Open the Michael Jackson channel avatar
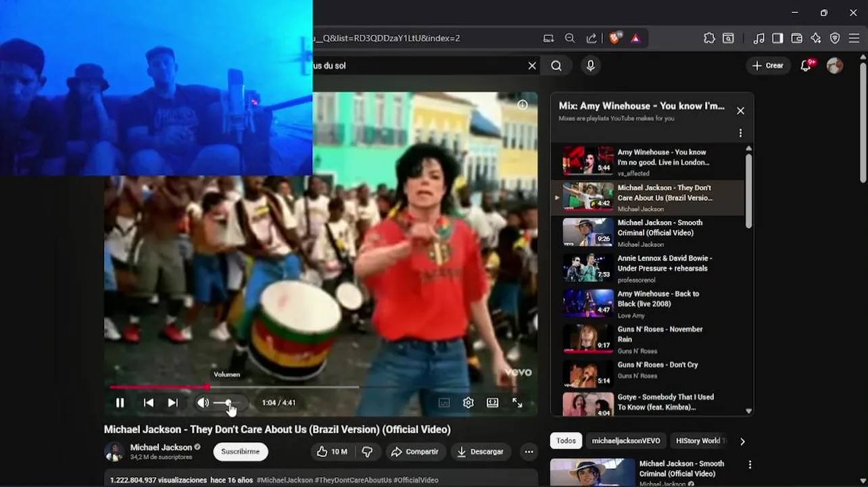The height and width of the screenshot is (487, 868). [114, 451]
